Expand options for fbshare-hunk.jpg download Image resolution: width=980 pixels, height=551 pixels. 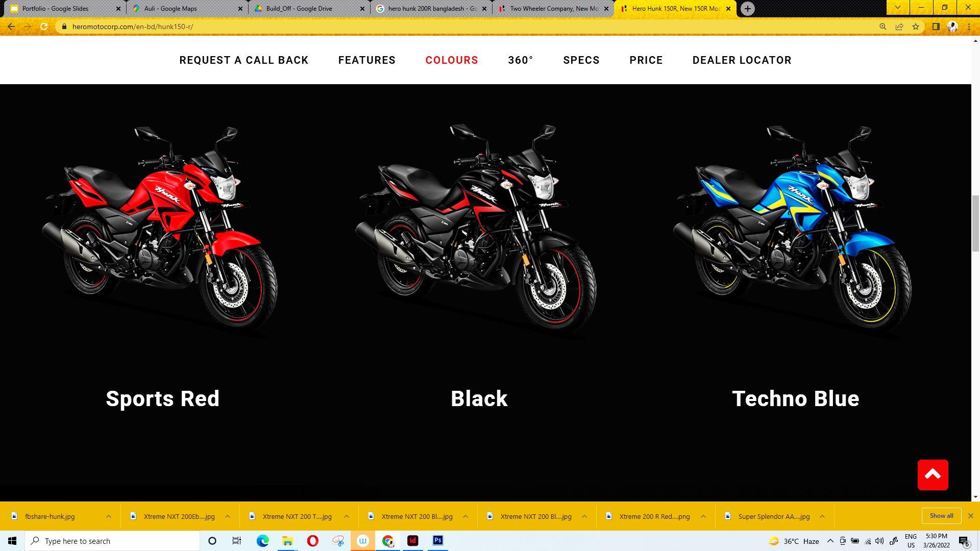point(109,516)
